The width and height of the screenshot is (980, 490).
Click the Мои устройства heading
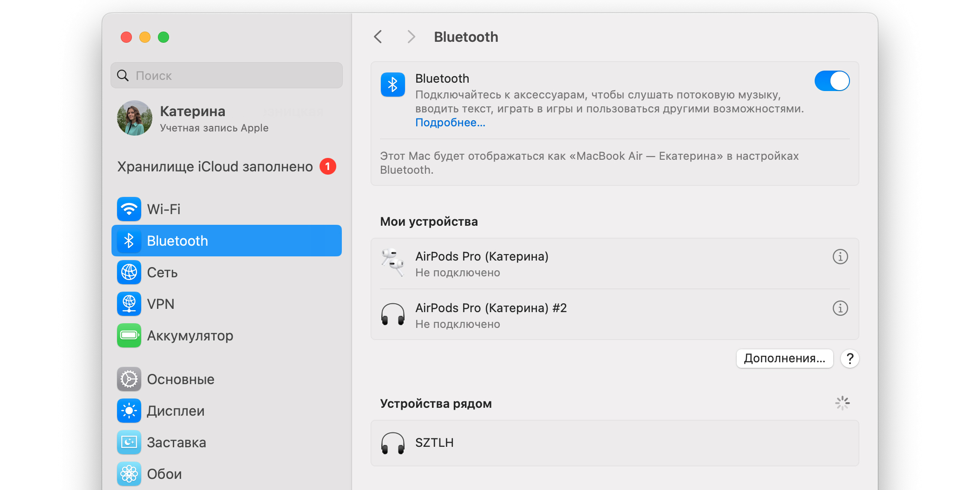click(429, 222)
